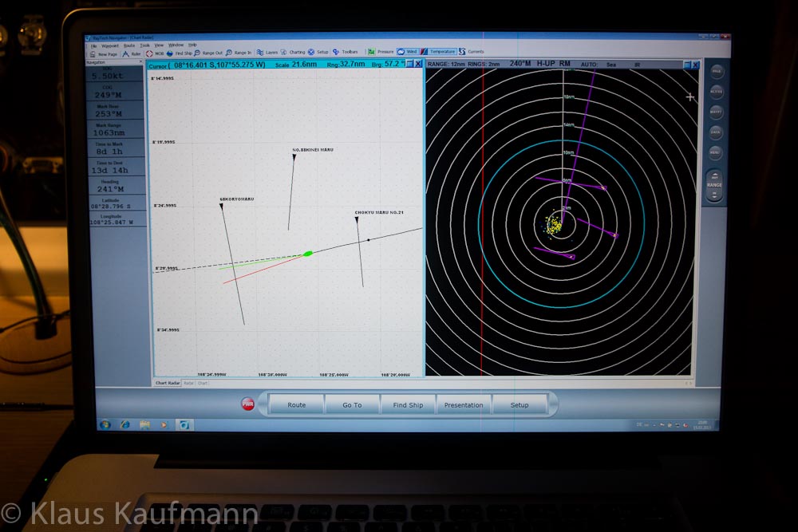Click the CHOKYU MARU NO.21 vessel marker
The width and height of the screenshot is (798, 532).
pos(357,219)
